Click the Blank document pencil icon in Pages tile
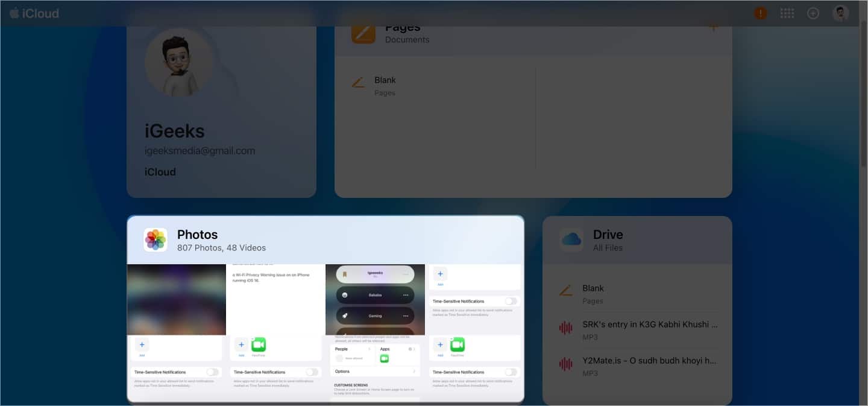The height and width of the screenshot is (406, 868). click(358, 83)
